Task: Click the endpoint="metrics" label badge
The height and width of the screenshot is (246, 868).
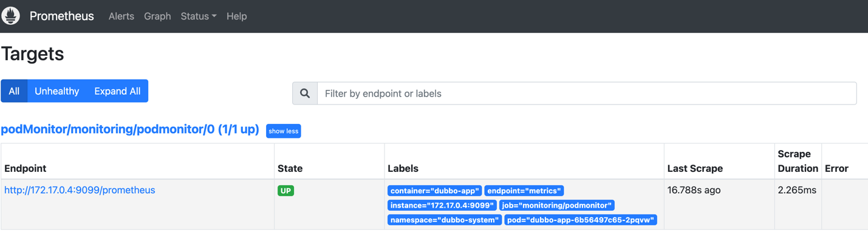Action: click(524, 191)
